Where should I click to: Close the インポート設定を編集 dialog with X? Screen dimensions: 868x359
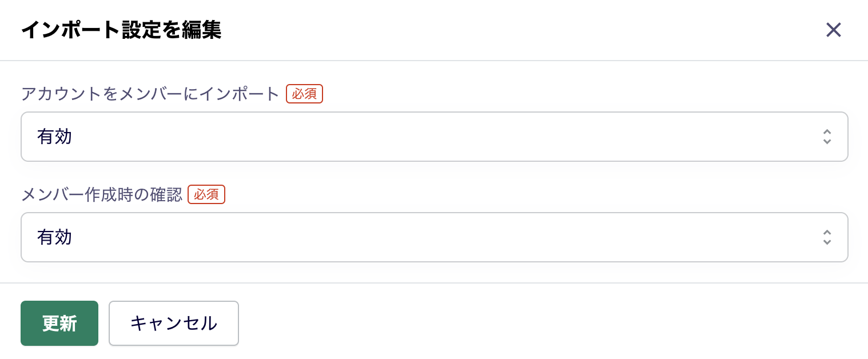(833, 30)
